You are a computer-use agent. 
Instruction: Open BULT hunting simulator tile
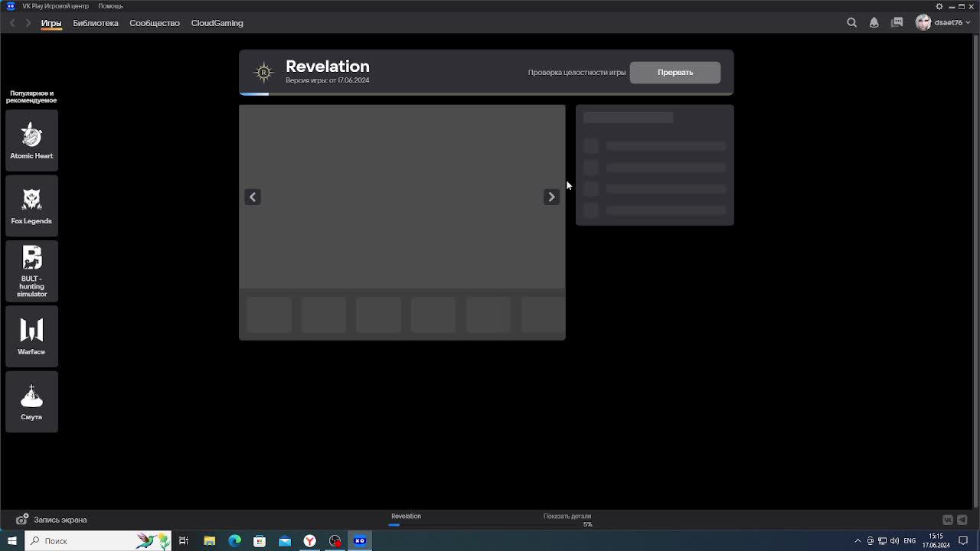[31, 271]
